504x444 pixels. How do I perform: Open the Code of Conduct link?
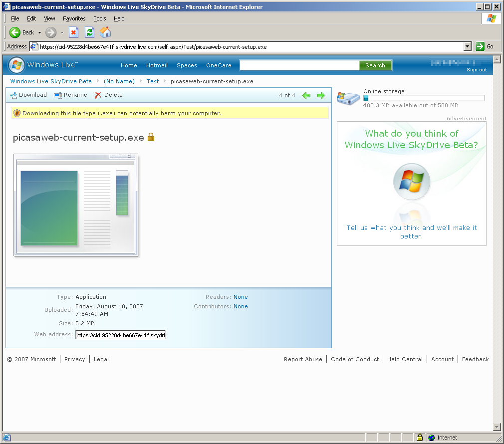[x=355, y=359]
